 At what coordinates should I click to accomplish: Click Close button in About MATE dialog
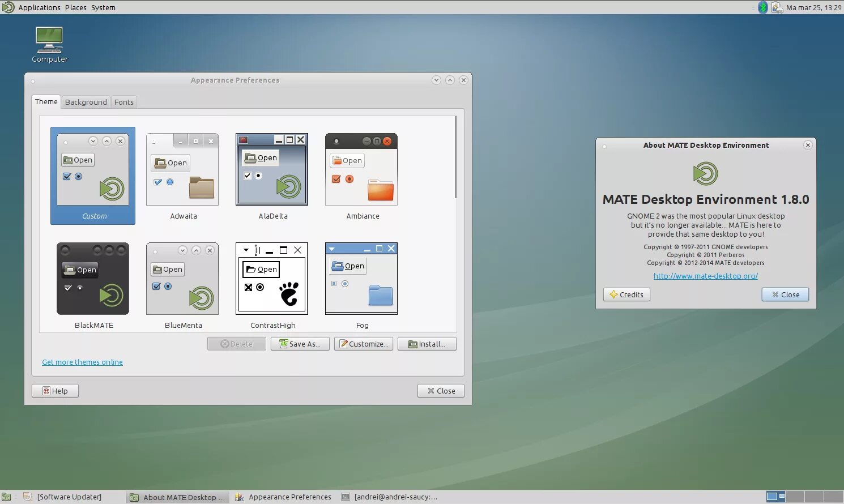coord(785,294)
